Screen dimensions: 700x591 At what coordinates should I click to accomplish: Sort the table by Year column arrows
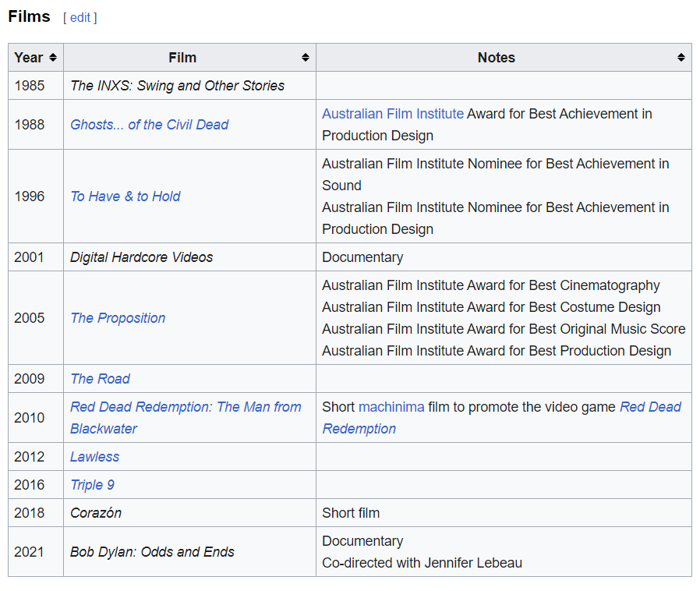point(53,58)
